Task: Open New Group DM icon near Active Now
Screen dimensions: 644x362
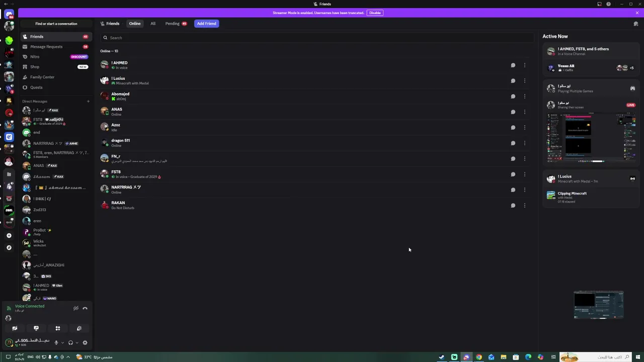Action: pyautogui.click(x=636, y=24)
